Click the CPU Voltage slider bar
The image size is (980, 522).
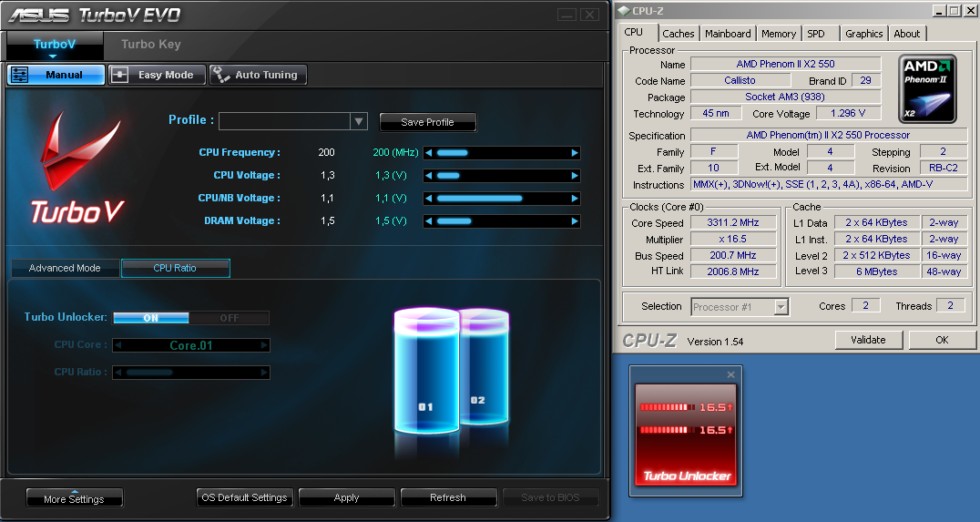(501, 176)
